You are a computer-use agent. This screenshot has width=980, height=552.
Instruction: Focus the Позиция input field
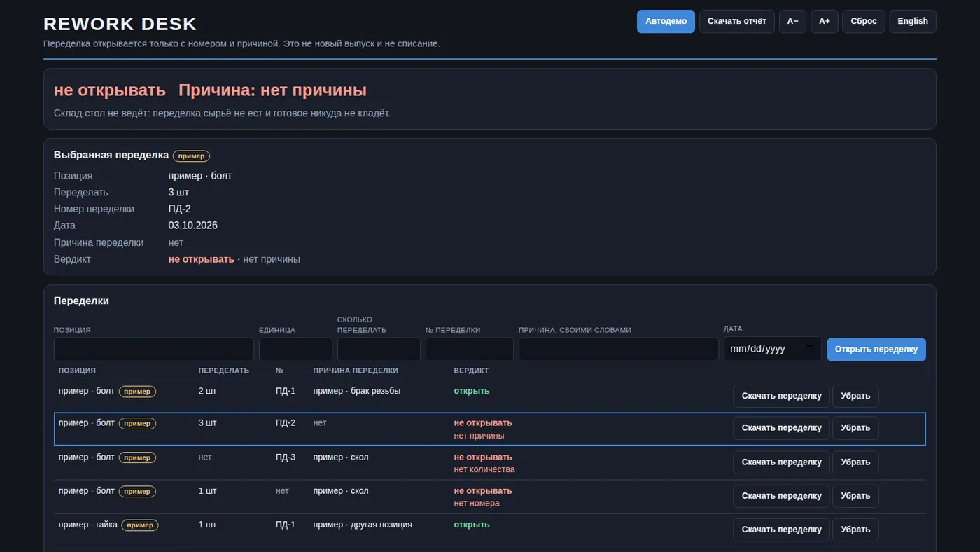pyautogui.click(x=154, y=350)
